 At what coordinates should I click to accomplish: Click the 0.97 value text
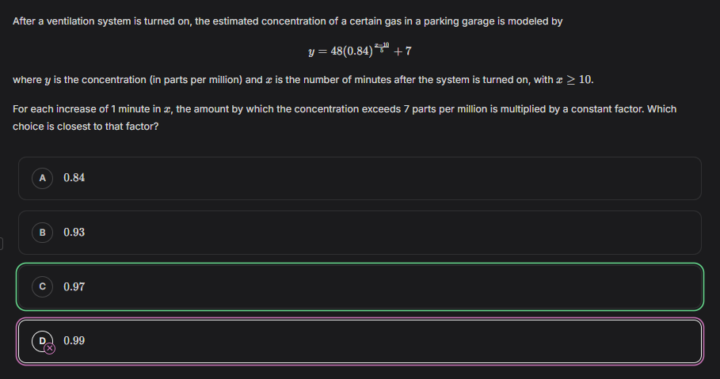[x=74, y=287]
